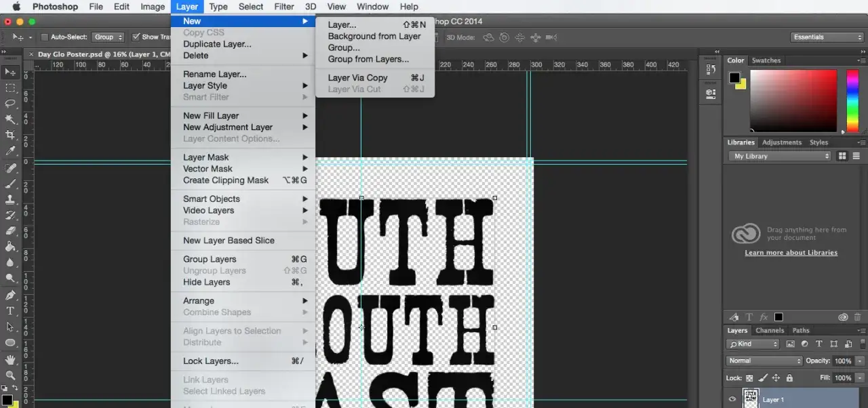Click Learn more about Libraries link
This screenshot has height=408, width=868.
tap(791, 253)
